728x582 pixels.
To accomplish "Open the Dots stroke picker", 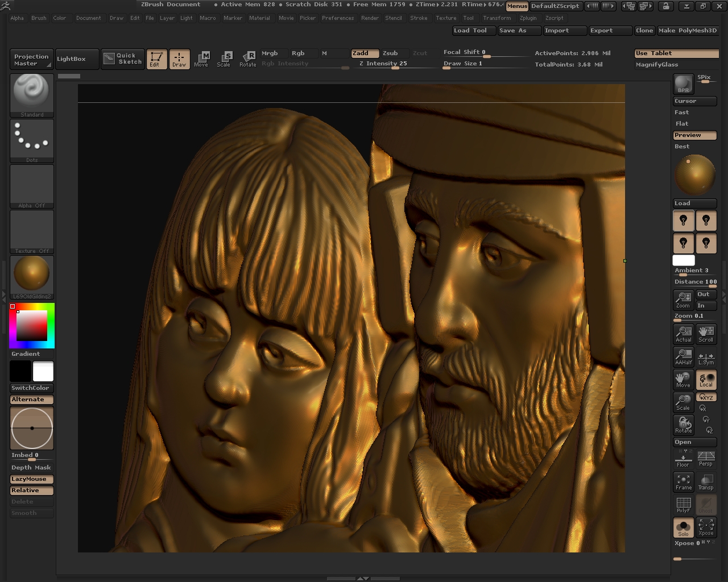I will point(32,140).
